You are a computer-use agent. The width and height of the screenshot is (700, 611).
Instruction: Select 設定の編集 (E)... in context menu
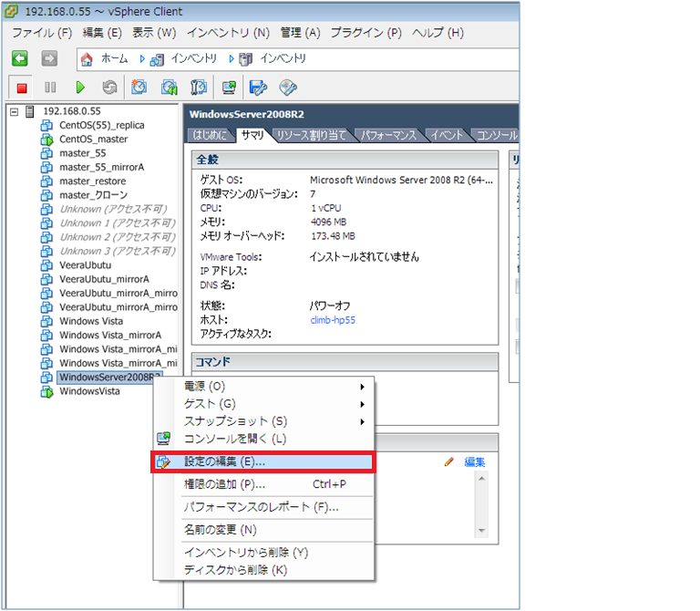point(263,461)
